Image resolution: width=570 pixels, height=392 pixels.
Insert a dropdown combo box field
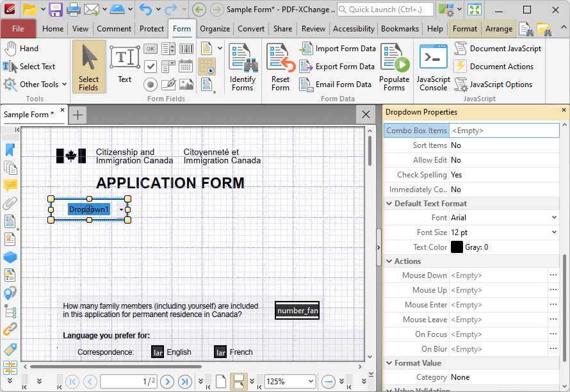[x=168, y=67]
